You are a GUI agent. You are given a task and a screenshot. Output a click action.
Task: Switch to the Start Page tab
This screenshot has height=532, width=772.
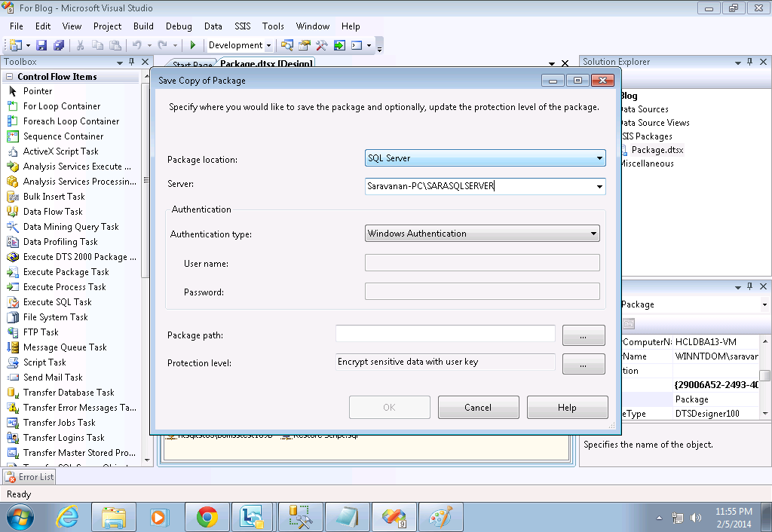click(x=190, y=65)
